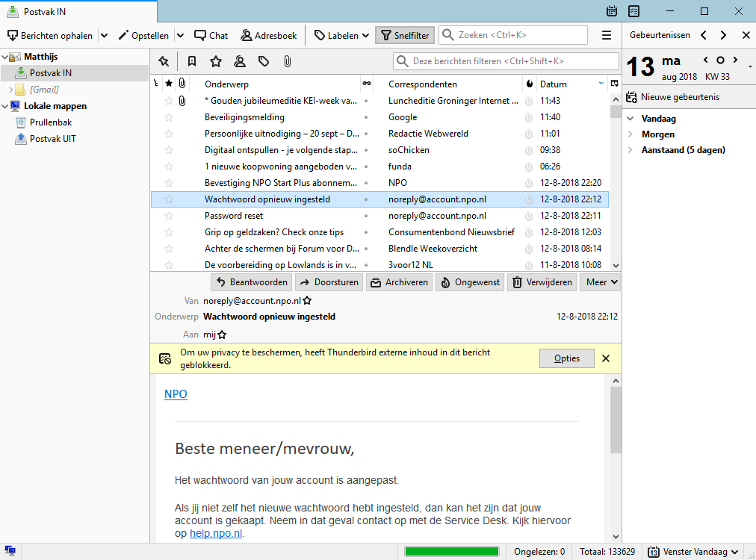This screenshot has width=756, height=560.
Task: Open the help.npo.nl link
Action: (x=216, y=534)
